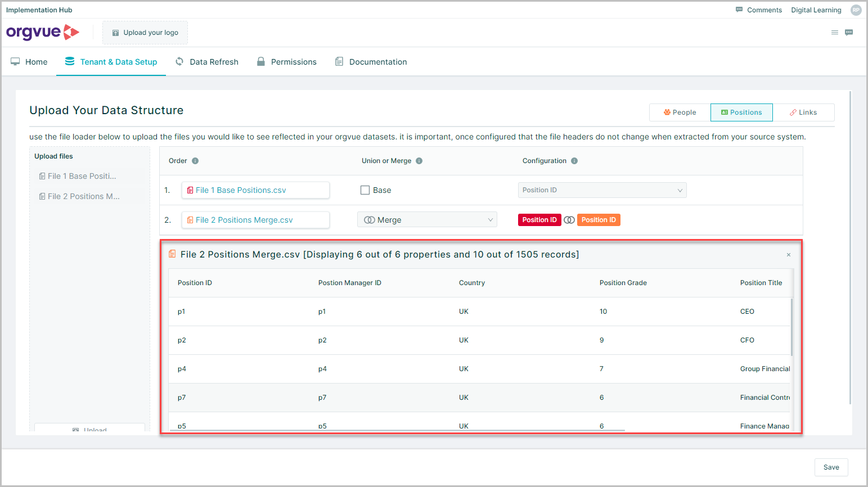Click the orange Position ID tag

599,220
